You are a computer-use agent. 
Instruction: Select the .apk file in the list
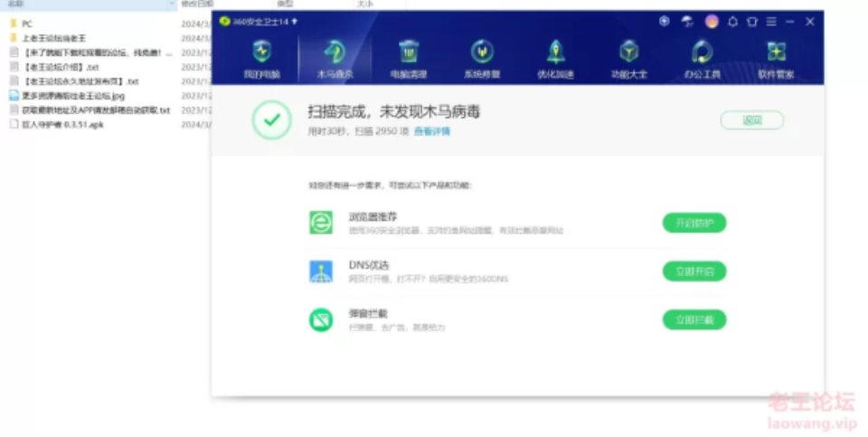[56, 124]
